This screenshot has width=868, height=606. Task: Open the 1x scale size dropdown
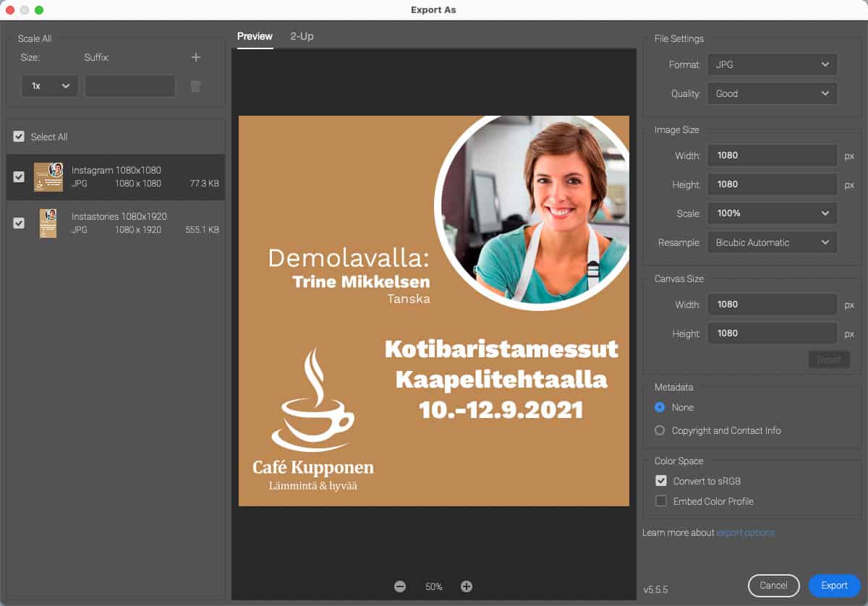click(49, 85)
